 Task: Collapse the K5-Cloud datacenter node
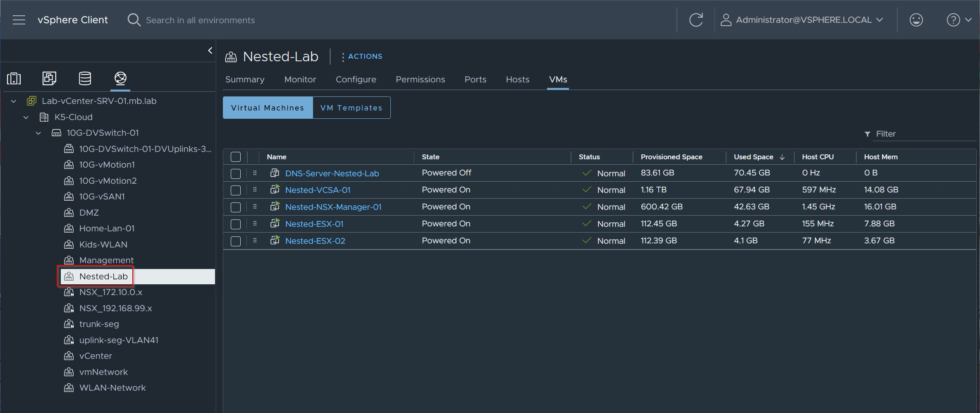tap(26, 117)
